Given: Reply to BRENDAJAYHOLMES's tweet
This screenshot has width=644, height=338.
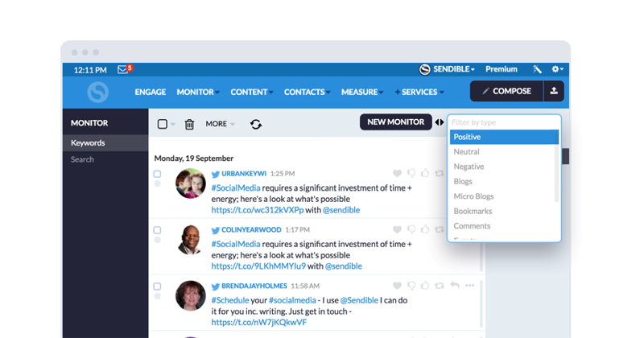Looking at the screenshot, I should pyautogui.click(x=455, y=286).
